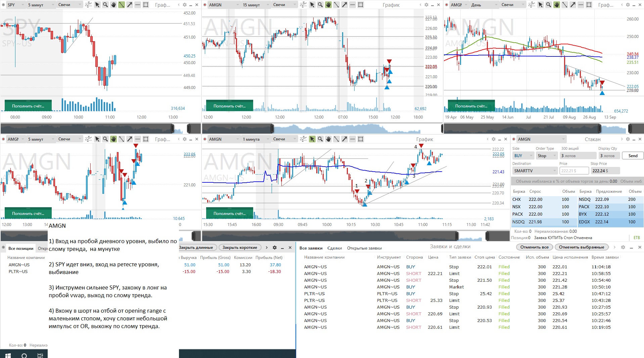Open settings gear of Стакан order book
The width and height of the screenshot is (644, 358).
point(627,139)
